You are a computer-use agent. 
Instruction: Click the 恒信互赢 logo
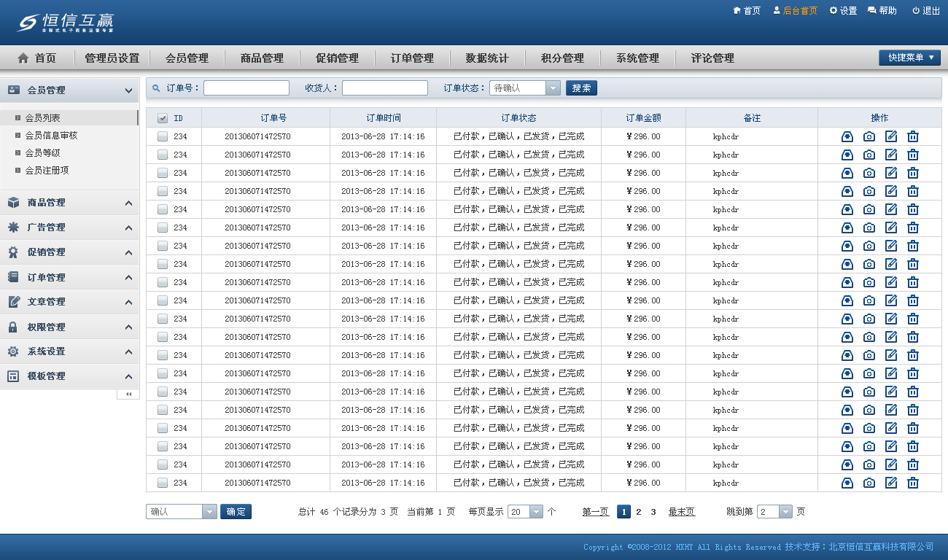point(66,23)
